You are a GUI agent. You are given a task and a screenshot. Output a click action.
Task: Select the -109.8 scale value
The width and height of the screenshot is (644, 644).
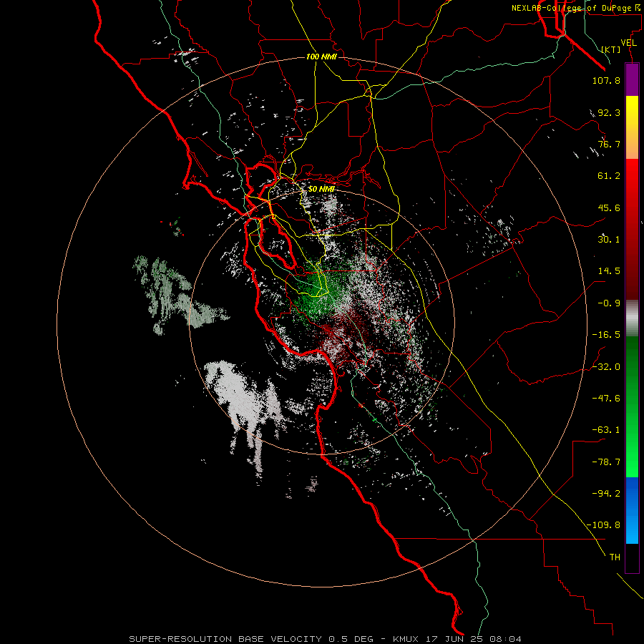pyautogui.click(x=603, y=525)
